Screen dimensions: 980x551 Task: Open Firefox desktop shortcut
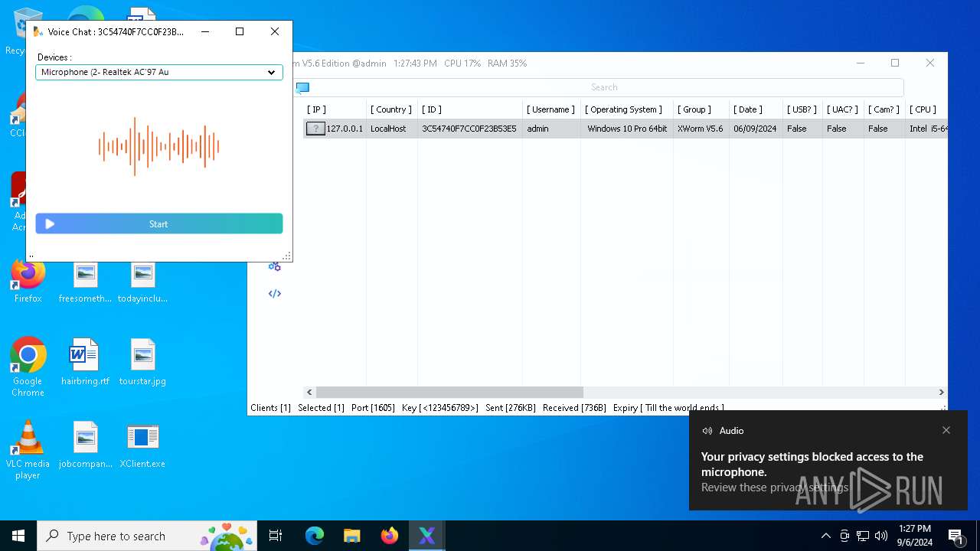[28, 281]
